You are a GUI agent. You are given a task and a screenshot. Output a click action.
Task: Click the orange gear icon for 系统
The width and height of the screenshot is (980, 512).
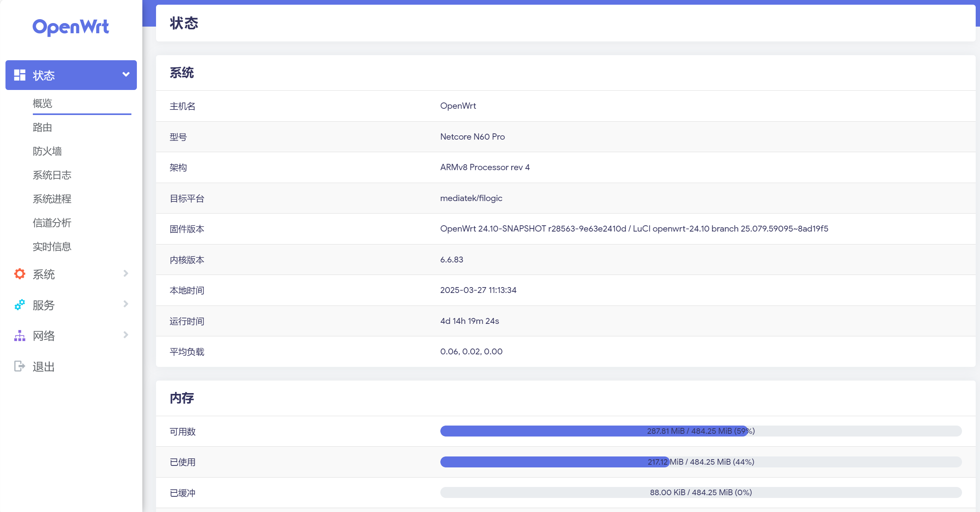20,274
